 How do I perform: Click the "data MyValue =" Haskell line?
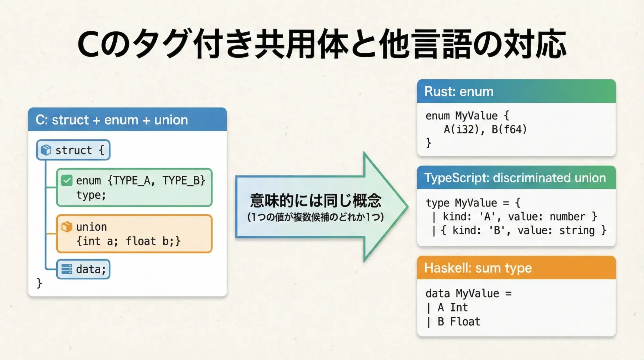(x=469, y=294)
